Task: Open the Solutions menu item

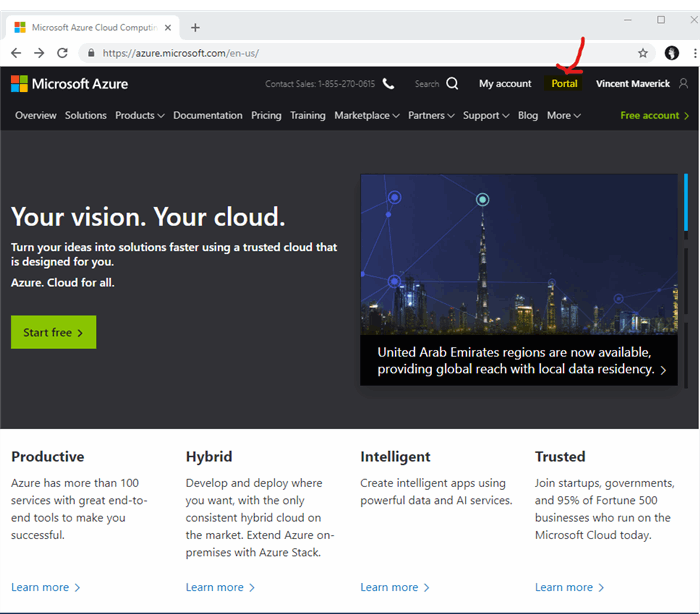Action: pyautogui.click(x=86, y=115)
